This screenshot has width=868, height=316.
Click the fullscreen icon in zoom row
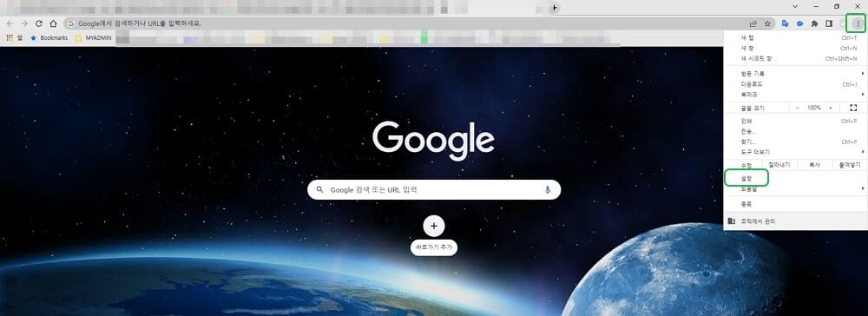point(853,108)
